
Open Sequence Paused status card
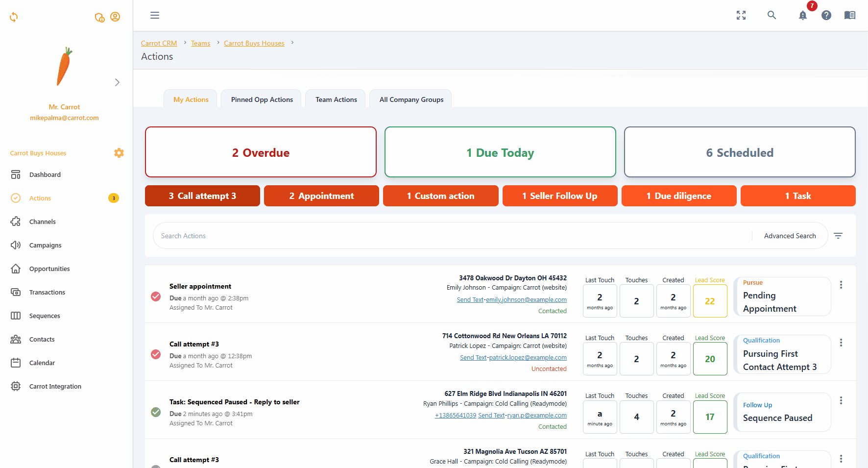(x=782, y=412)
